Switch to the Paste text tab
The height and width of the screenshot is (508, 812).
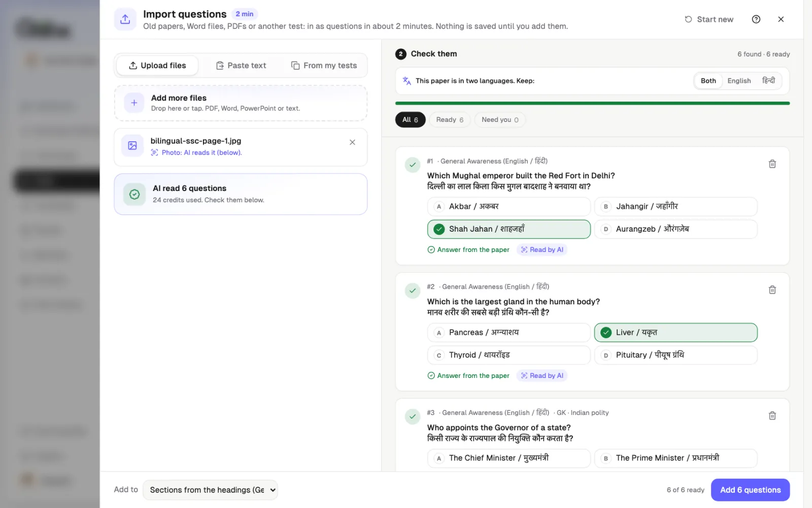tap(241, 66)
